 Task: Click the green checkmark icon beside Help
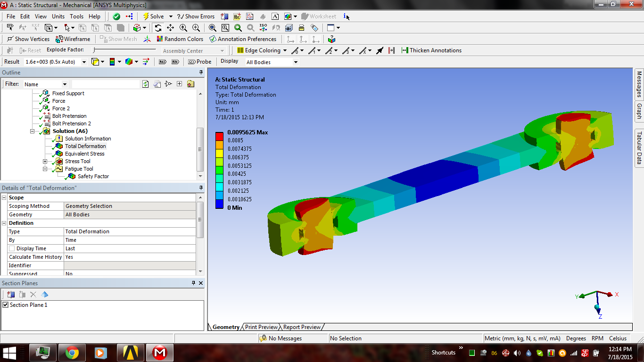[x=116, y=16]
